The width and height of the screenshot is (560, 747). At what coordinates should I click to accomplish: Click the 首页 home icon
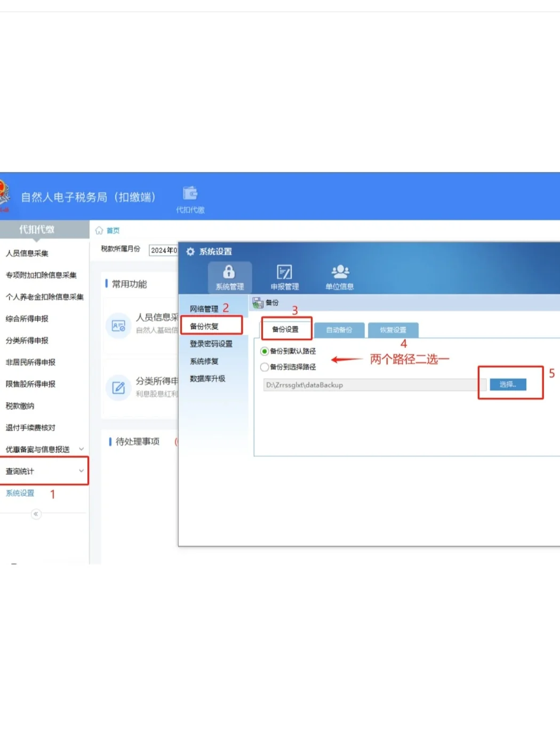[99, 230]
